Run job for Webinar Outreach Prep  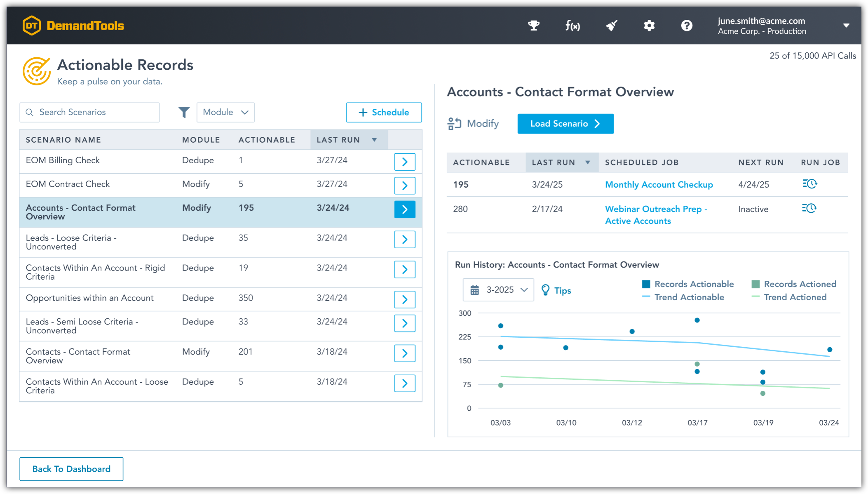809,208
